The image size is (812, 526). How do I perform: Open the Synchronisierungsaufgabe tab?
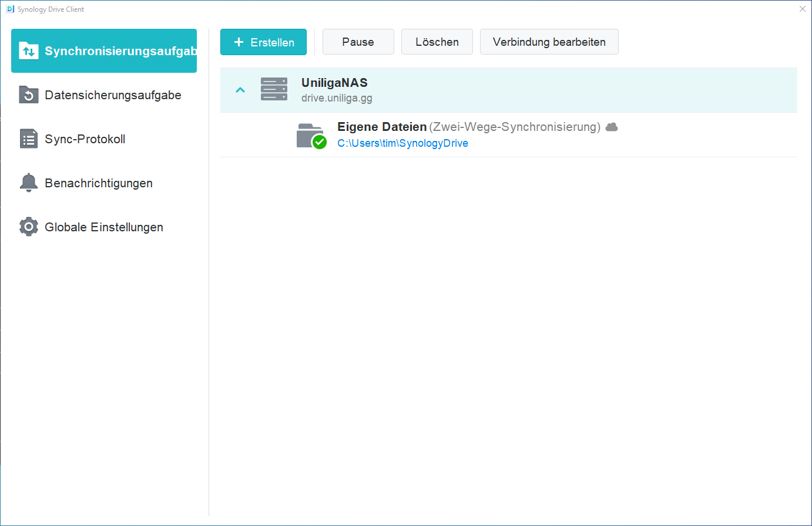click(x=104, y=51)
